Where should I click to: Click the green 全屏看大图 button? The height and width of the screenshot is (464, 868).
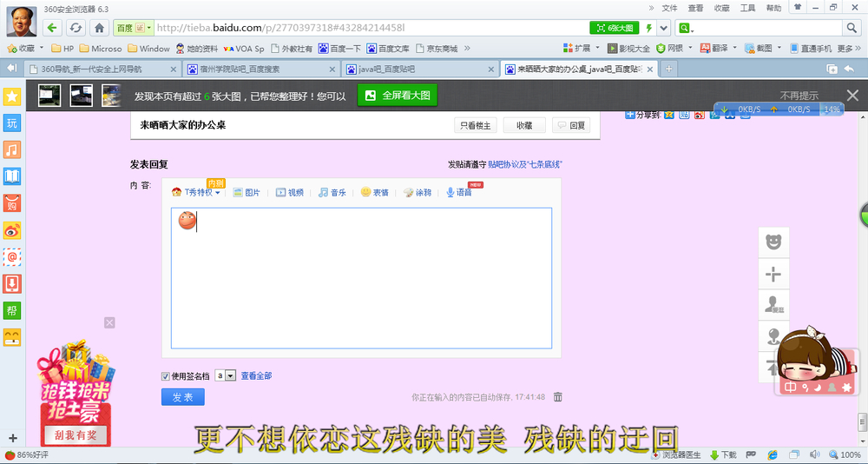click(398, 96)
